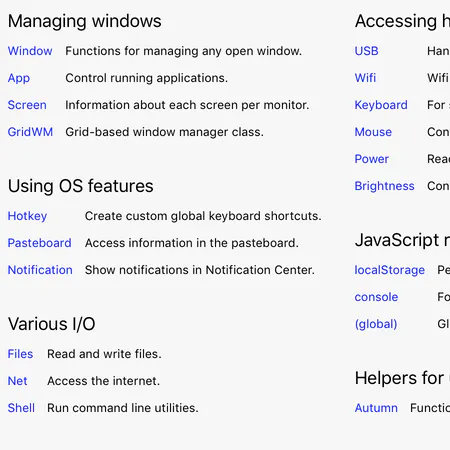Open the Autumn helpers link

[376, 408]
